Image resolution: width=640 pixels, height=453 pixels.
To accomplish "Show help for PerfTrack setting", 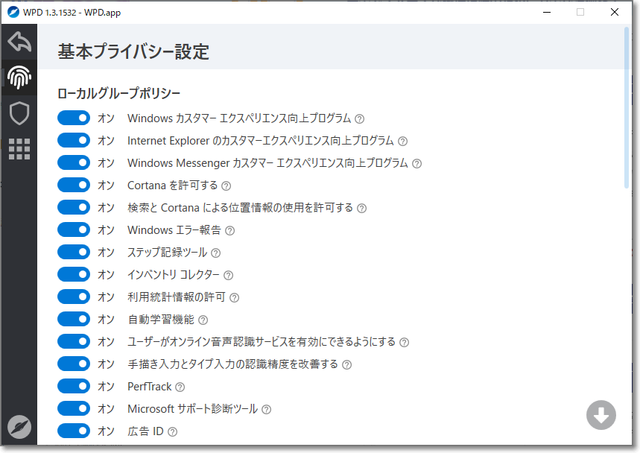I will pyautogui.click(x=180, y=387).
